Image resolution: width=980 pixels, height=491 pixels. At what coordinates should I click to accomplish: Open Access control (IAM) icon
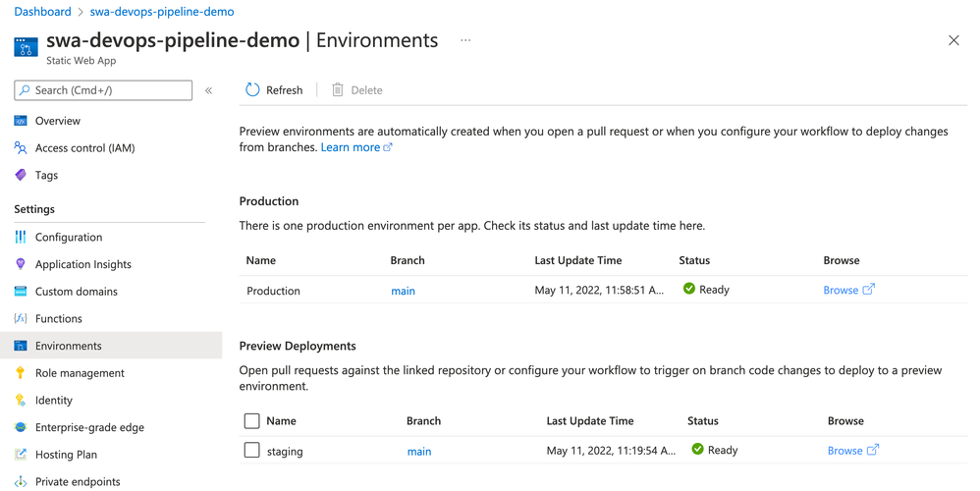point(21,148)
